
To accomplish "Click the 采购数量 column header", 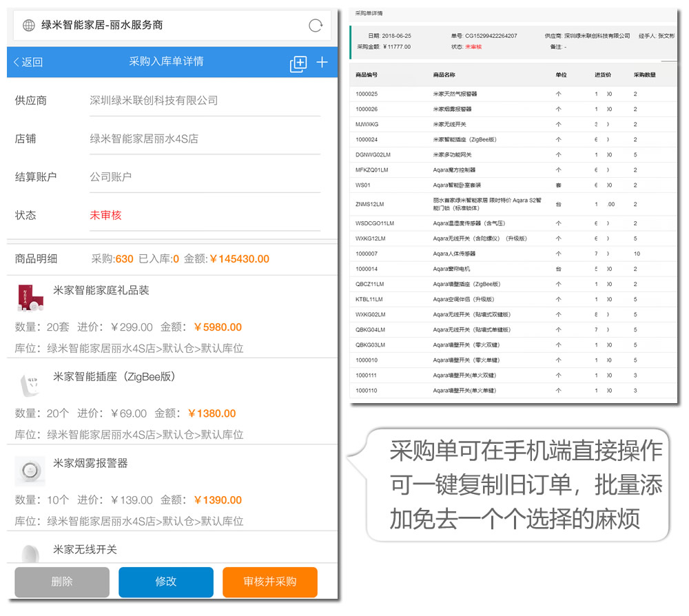I will [645, 75].
